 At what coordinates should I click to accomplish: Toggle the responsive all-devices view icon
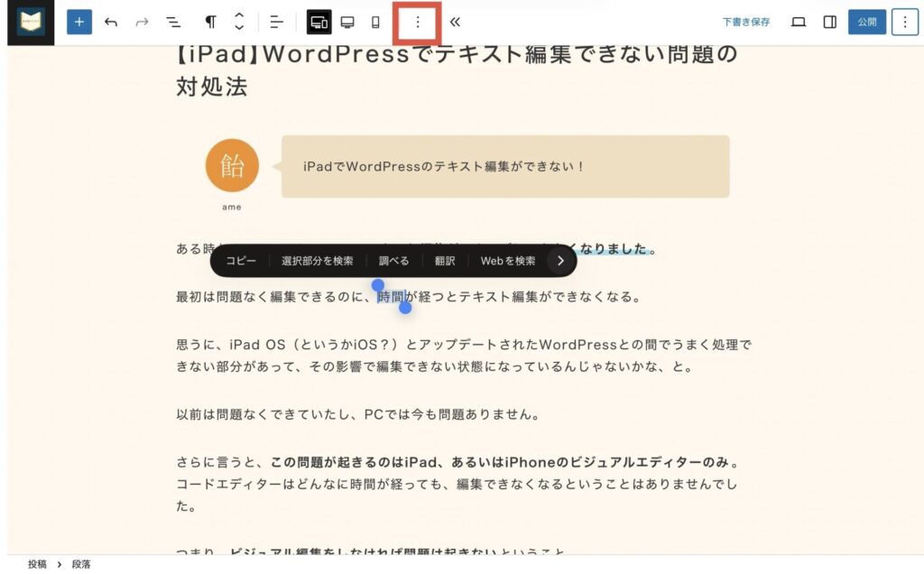tap(319, 23)
